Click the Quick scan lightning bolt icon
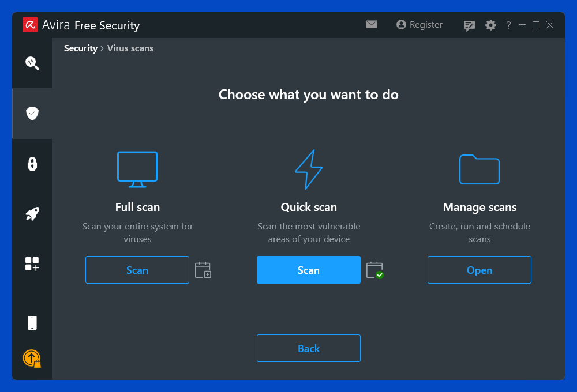This screenshot has height=392, width=577. [309, 169]
